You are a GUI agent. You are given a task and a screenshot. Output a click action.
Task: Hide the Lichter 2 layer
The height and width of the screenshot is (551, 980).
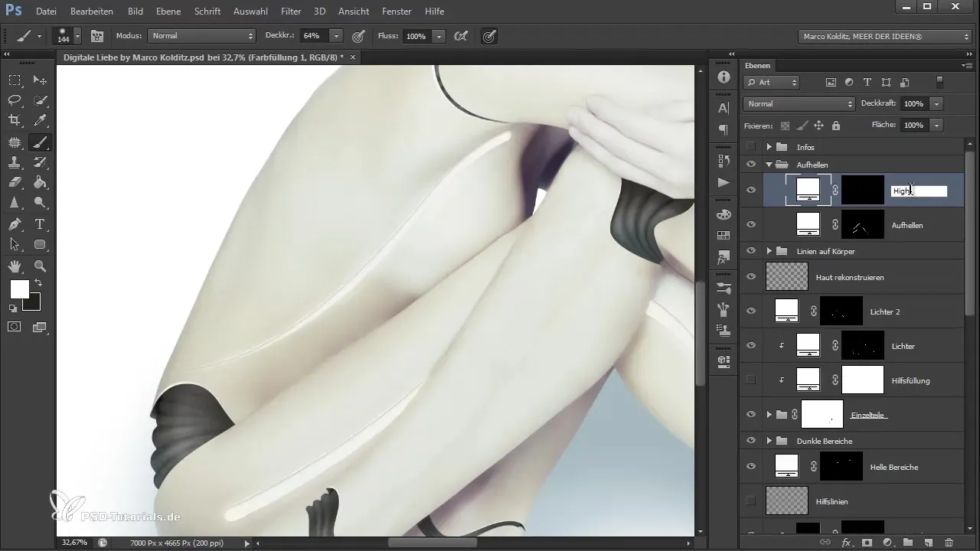pyautogui.click(x=751, y=311)
